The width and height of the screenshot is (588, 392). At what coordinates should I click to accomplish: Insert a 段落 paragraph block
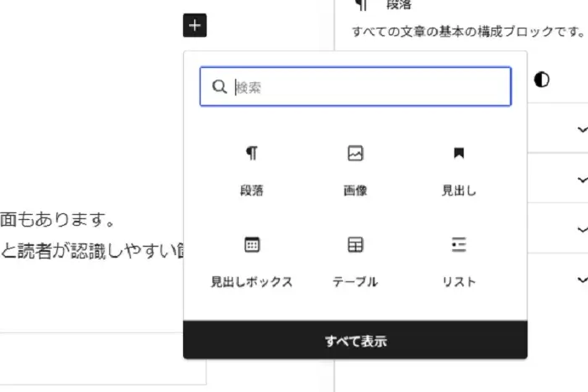click(252, 171)
